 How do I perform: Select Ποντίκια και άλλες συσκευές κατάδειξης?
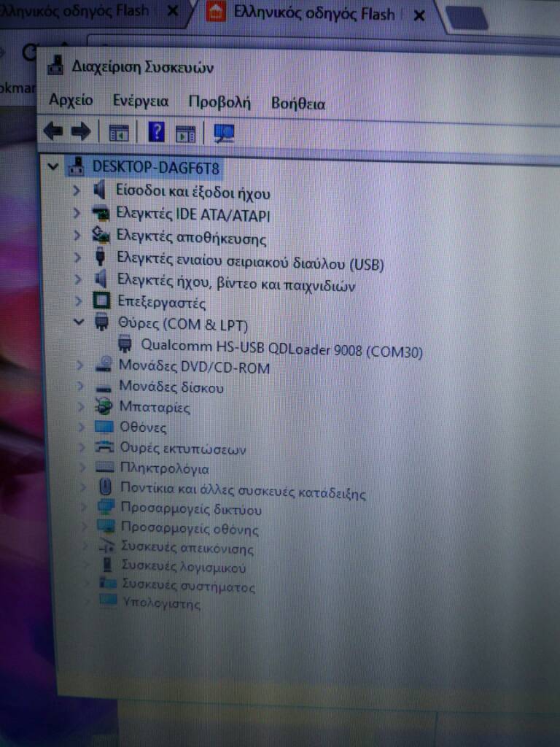244,491
